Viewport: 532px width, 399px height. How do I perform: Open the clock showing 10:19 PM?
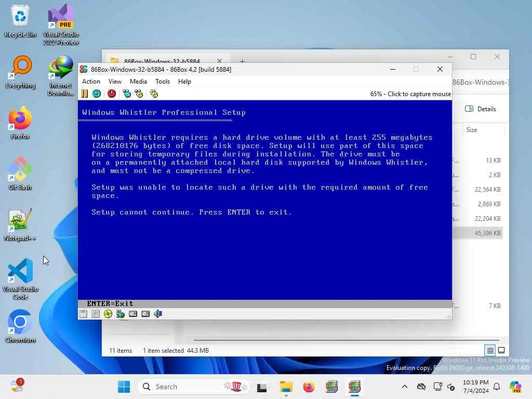[476, 387]
